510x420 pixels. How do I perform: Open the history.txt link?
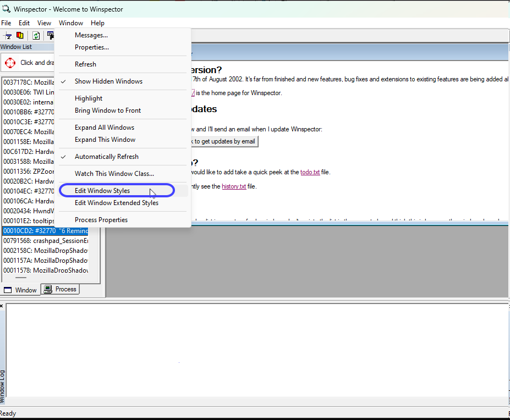click(x=234, y=186)
